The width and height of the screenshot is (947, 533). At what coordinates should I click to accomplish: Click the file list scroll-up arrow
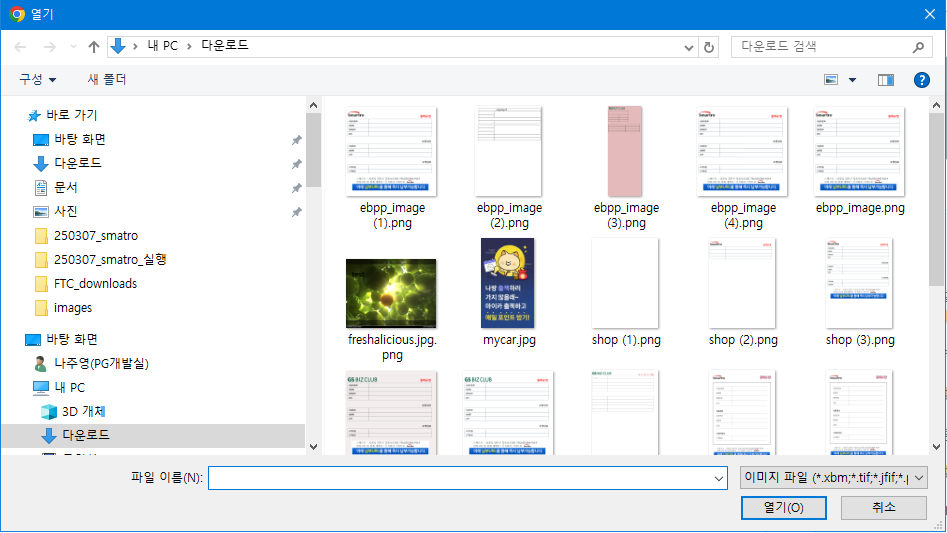point(936,105)
